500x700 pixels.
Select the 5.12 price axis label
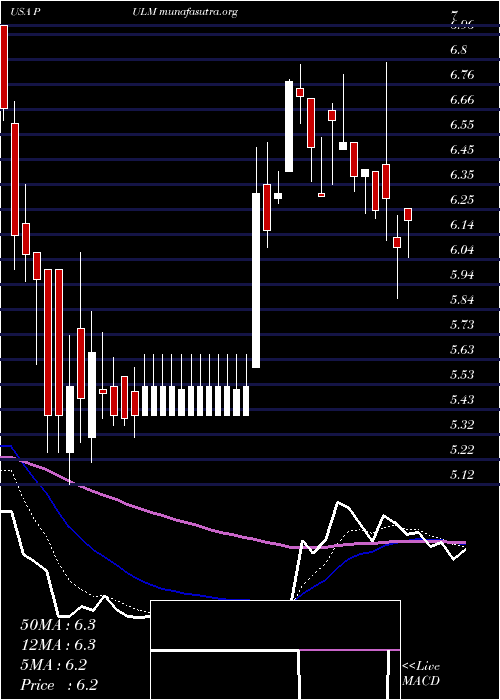pyautogui.click(x=462, y=475)
